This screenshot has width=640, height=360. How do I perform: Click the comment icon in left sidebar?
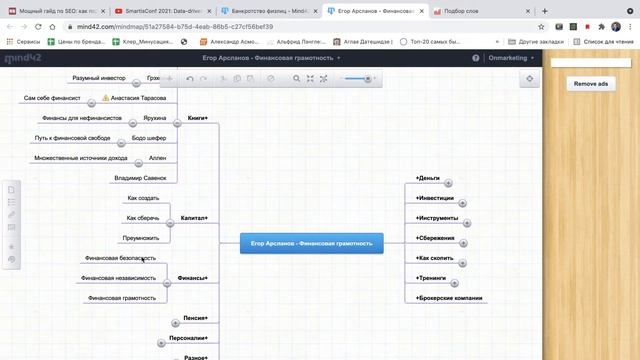click(x=11, y=227)
